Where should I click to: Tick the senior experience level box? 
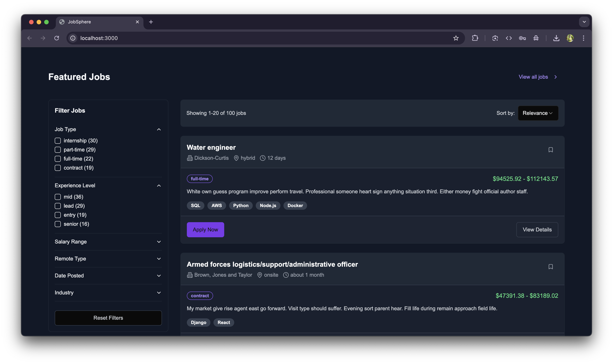pos(58,224)
